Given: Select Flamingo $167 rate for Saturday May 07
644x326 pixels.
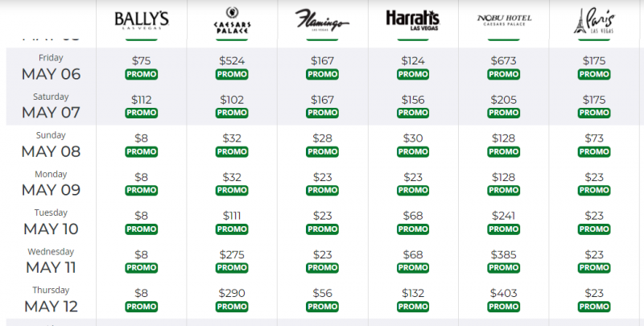Looking at the screenshot, I should (323, 99).
